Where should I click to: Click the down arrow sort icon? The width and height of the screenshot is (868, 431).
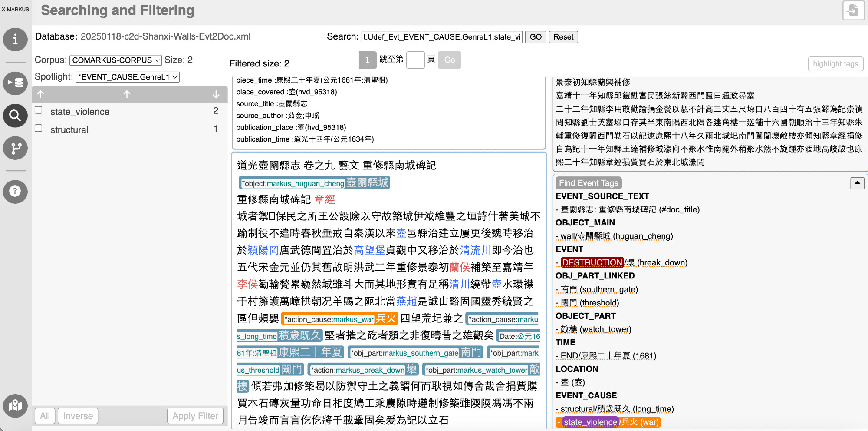click(216, 94)
